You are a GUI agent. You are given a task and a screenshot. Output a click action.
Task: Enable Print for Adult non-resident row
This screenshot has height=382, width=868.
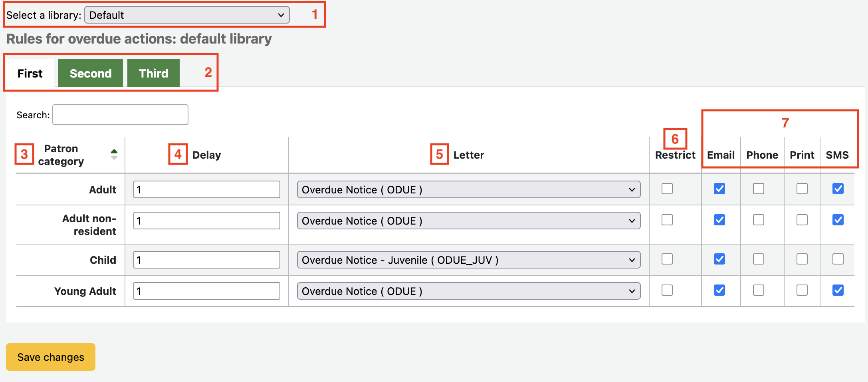pos(802,220)
